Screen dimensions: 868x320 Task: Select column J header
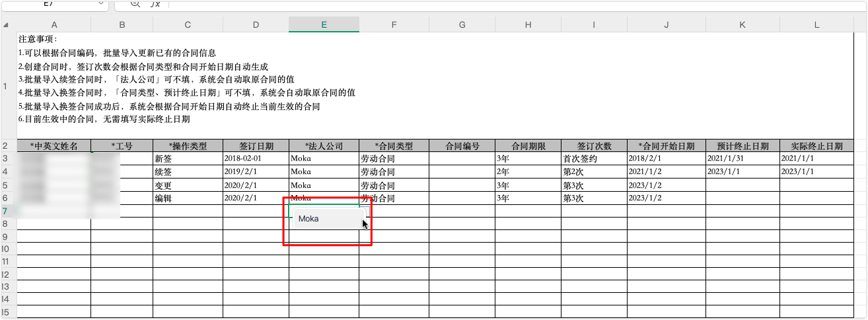(x=667, y=24)
